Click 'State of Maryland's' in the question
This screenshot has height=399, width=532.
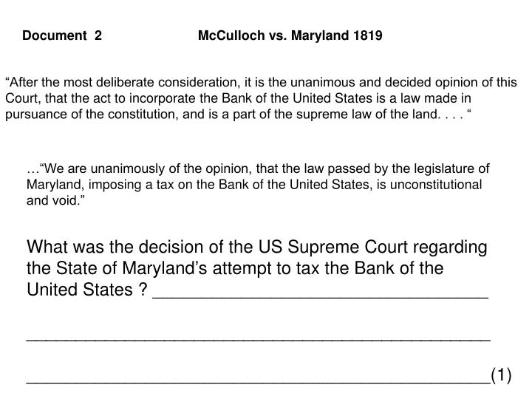[x=132, y=268]
